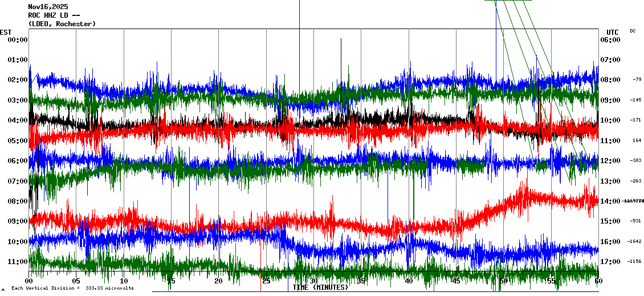Click the vertical division microvolts scale note
The width and height of the screenshot is (644, 296).
pos(72,288)
